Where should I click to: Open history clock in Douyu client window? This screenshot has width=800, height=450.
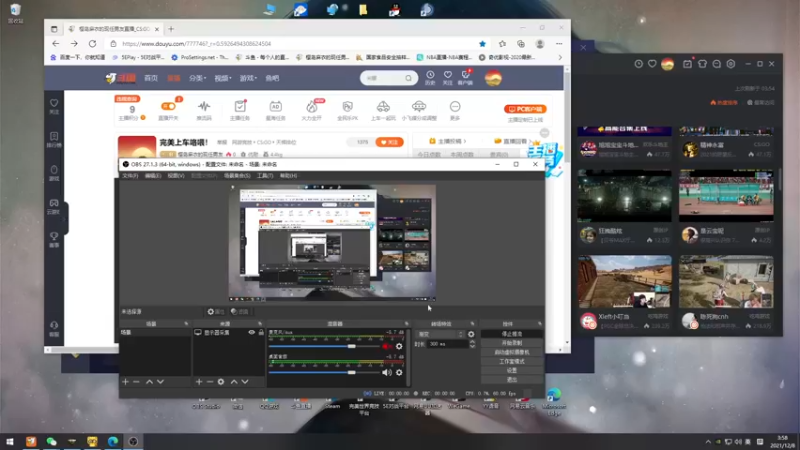(x=638, y=64)
